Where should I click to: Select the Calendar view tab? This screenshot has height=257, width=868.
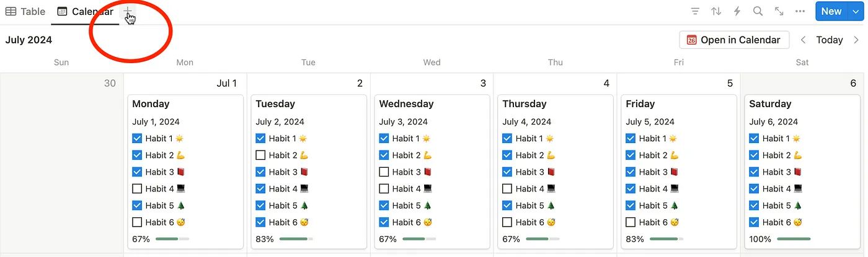(86, 11)
